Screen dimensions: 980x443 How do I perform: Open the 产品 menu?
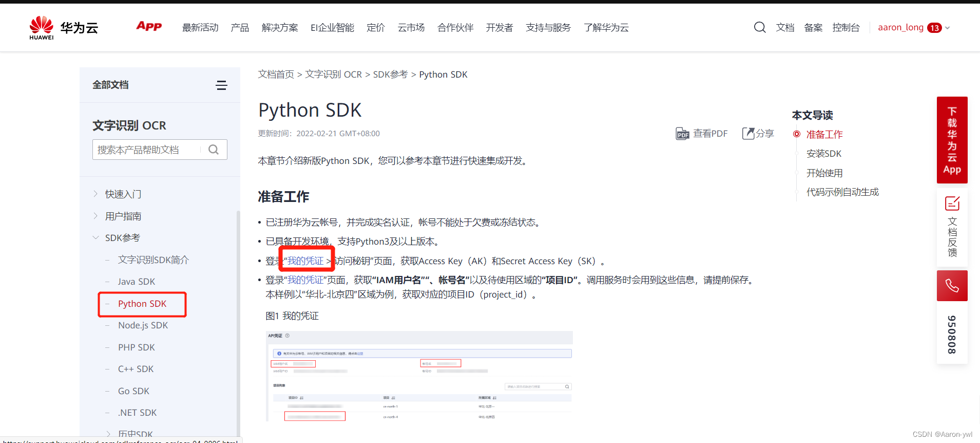240,28
